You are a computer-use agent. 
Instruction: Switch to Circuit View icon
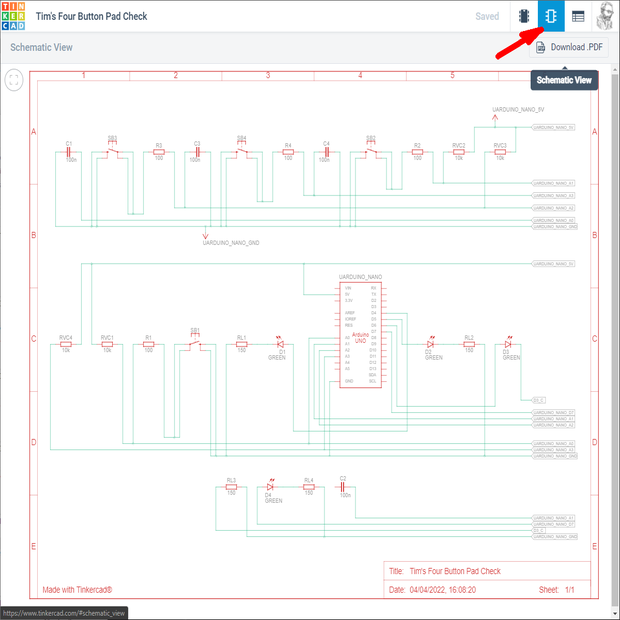(x=523, y=17)
